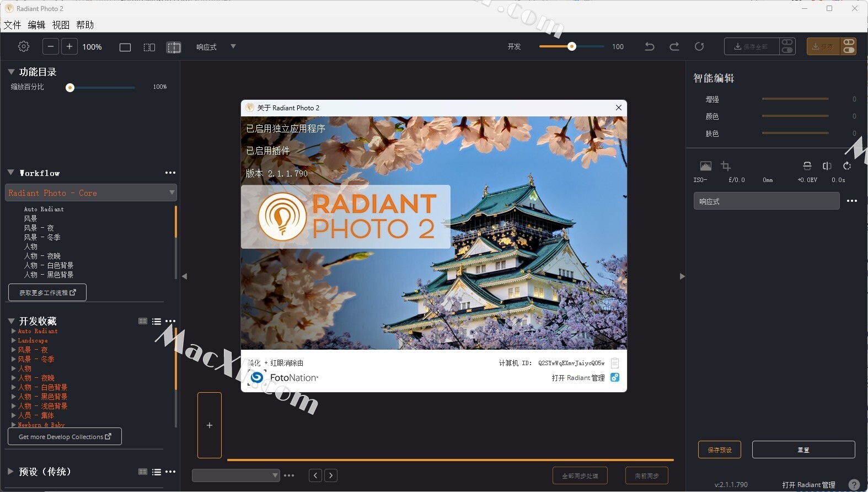
Task: Click the redo arrow in the toolbar
Action: [674, 47]
